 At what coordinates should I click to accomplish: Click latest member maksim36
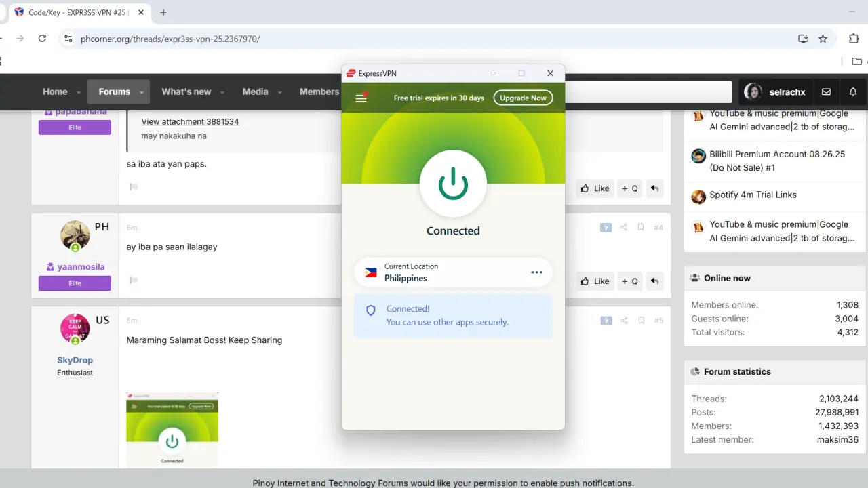coord(837,439)
